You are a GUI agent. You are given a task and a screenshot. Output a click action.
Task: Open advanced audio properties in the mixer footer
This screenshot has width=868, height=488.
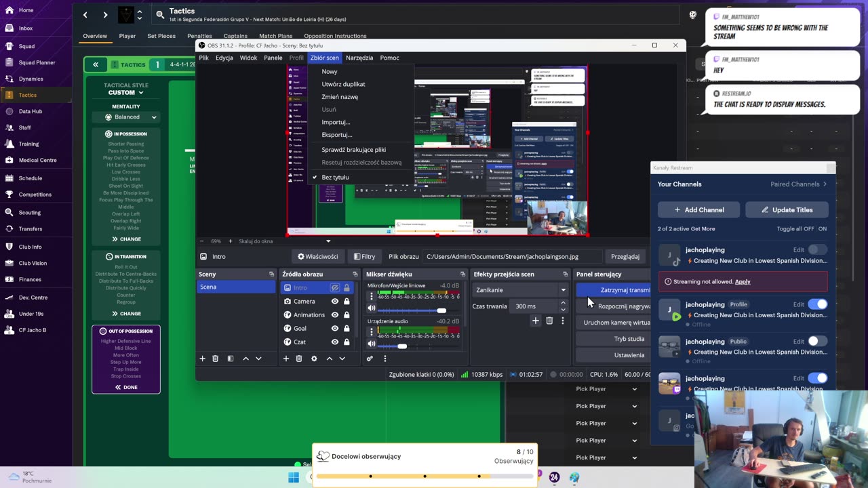pyautogui.click(x=370, y=359)
